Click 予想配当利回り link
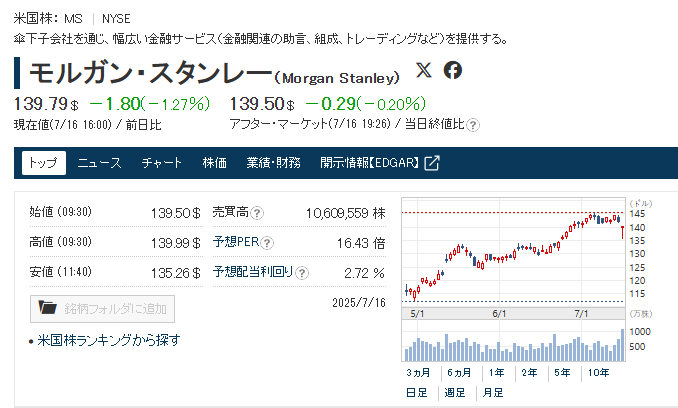This screenshot has height=408, width=678. pos(253,272)
